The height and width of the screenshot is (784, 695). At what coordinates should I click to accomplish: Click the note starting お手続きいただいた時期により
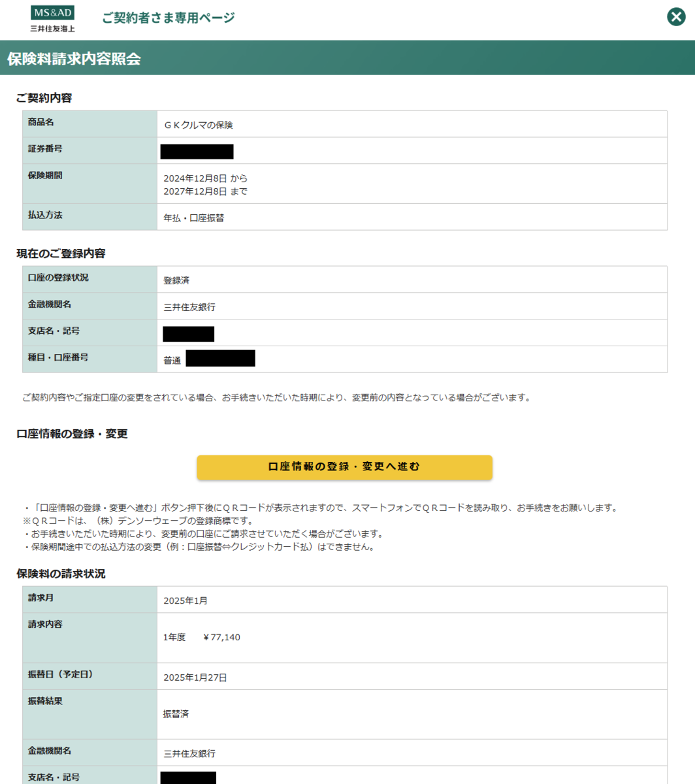pos(202,534)
